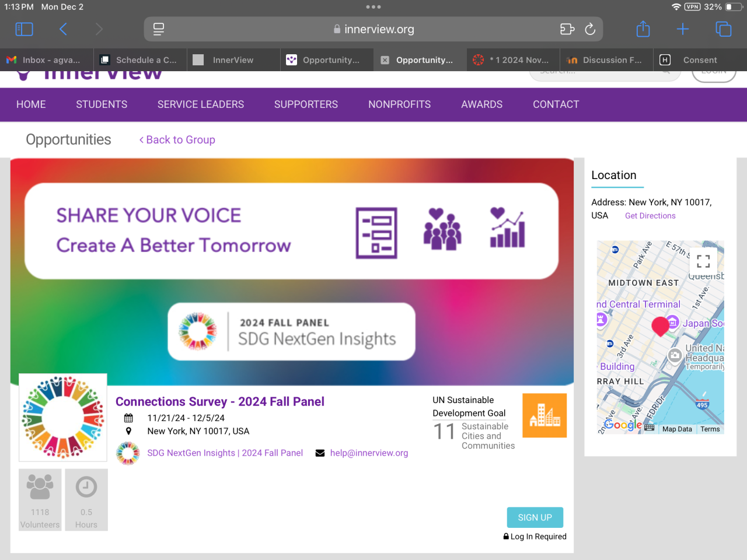Screen dimensions: 747x560
Task: Click the help@innerview.org email link
Action: [369, 453]
